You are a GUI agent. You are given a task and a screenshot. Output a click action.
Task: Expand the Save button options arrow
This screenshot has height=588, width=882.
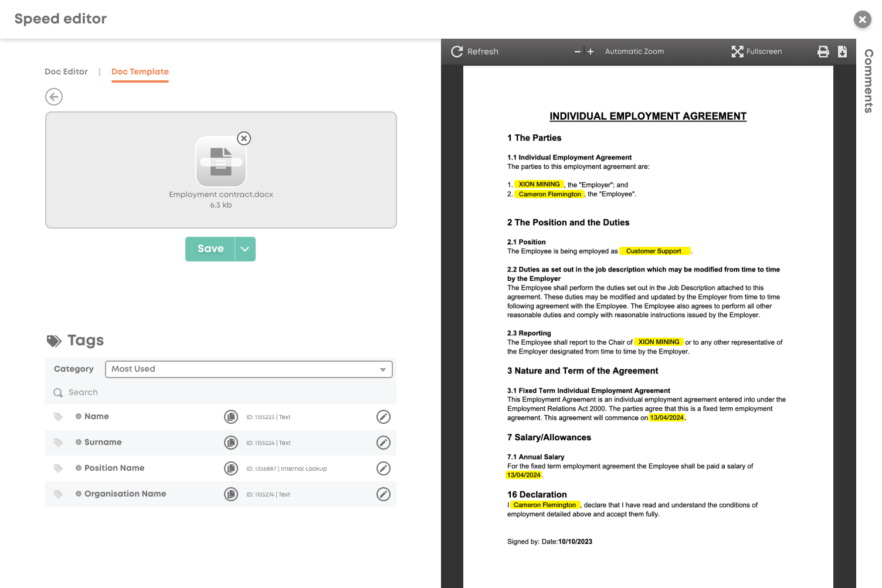(245, 249)
